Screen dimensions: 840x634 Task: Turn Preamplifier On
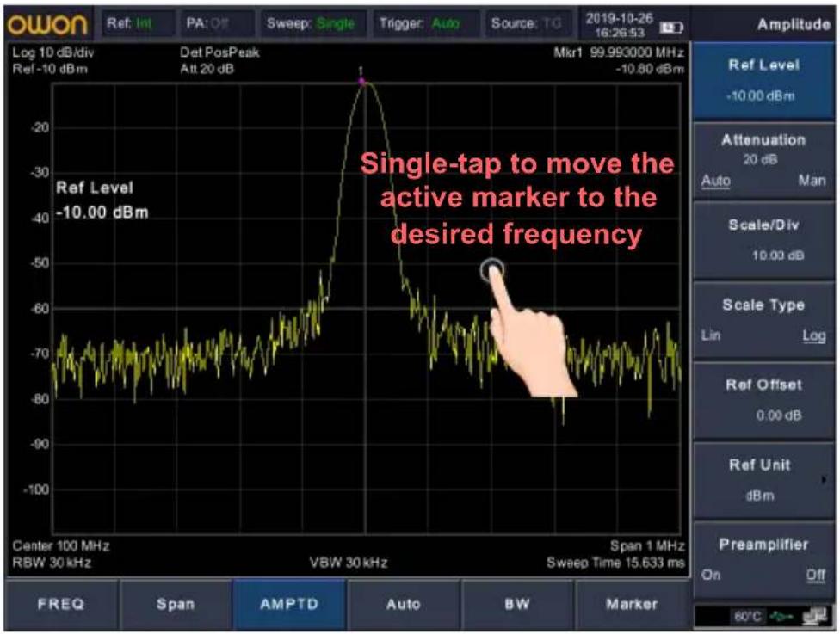(x=711, y=575)
